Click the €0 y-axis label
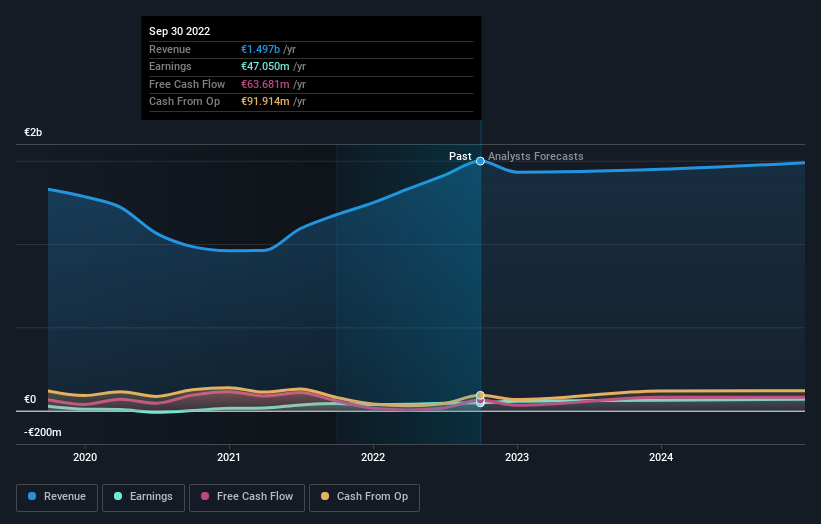821x524 pixels. pos(30,399)
